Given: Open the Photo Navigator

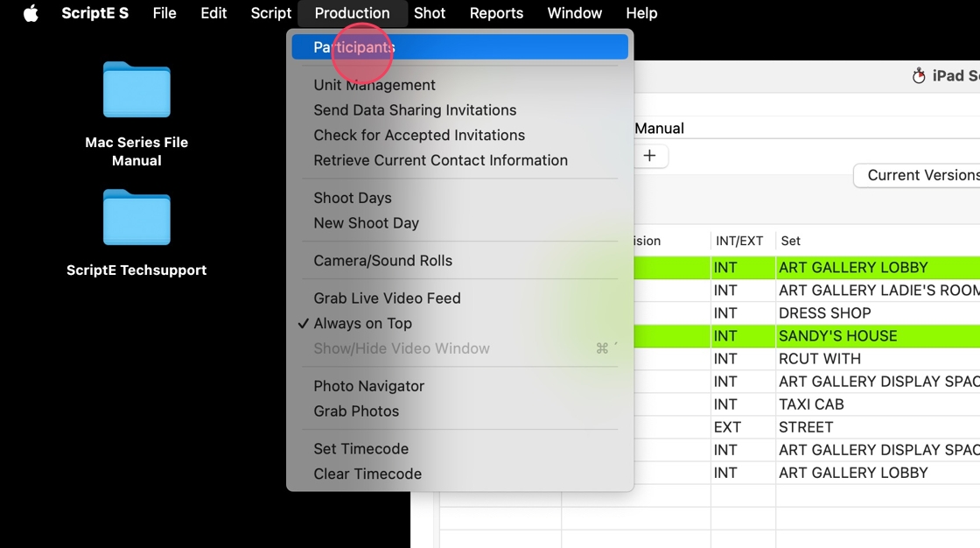Looking at the screenshot, I should 368,386.
